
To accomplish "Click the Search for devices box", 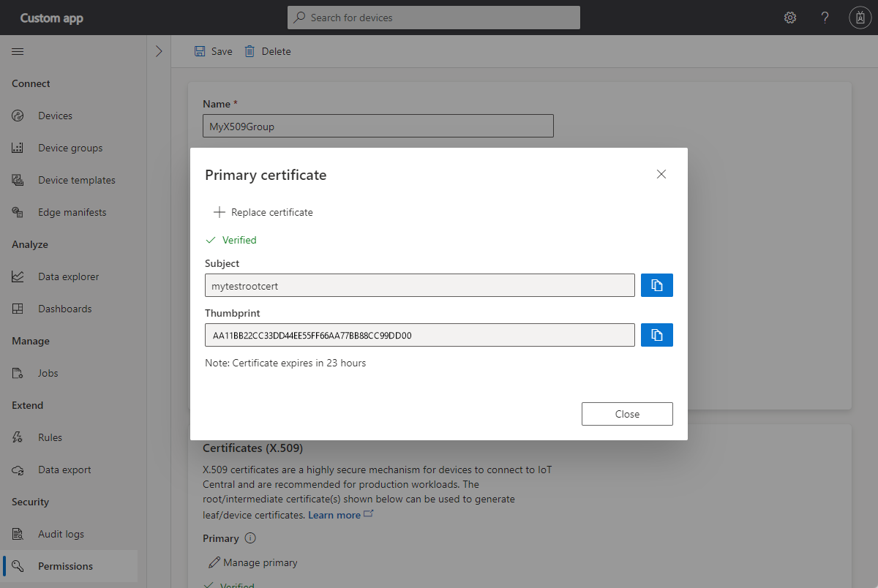I will [x=434, y=18].
